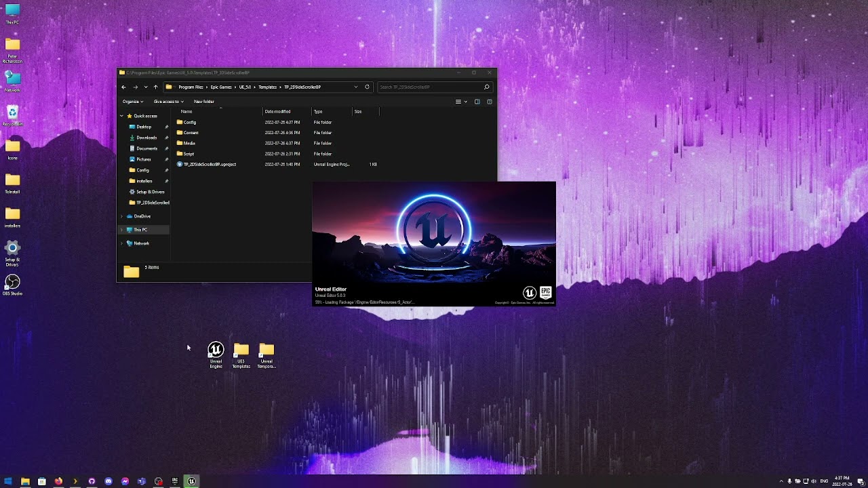
Task: Open volume control in system tray
Action: [x=814, y=481]
